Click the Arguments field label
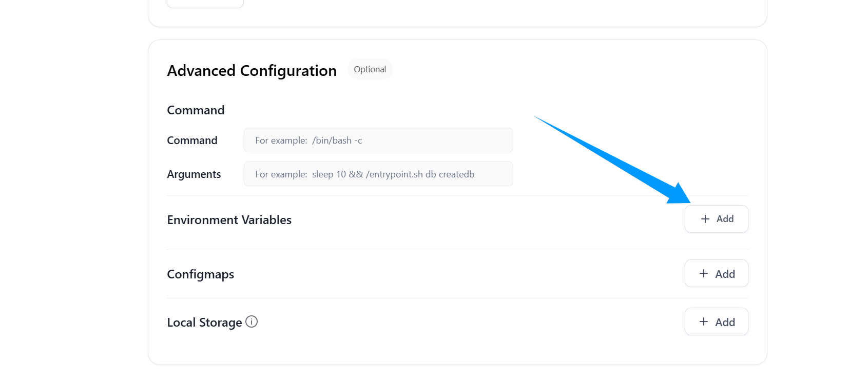 (x=194, y=174)
